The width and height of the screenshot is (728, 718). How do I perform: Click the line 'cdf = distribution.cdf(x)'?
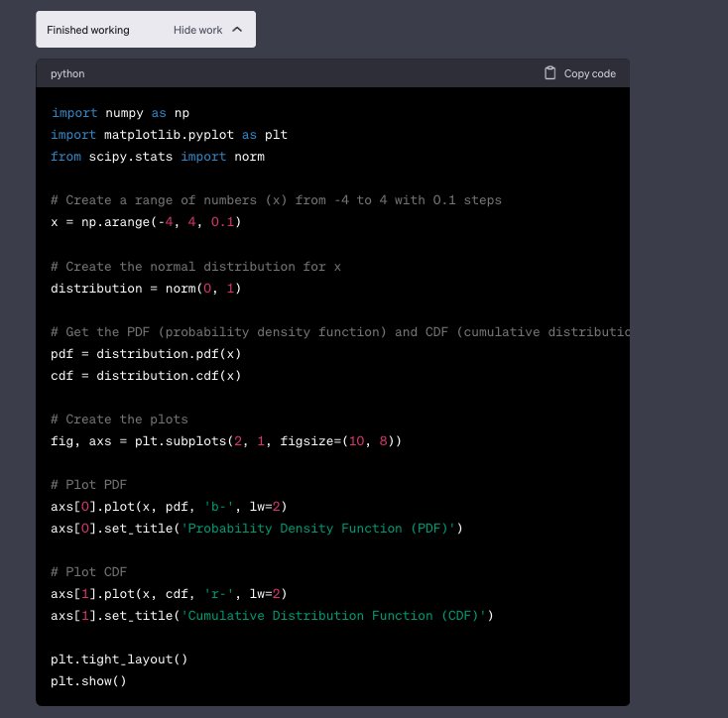(146, 376)
